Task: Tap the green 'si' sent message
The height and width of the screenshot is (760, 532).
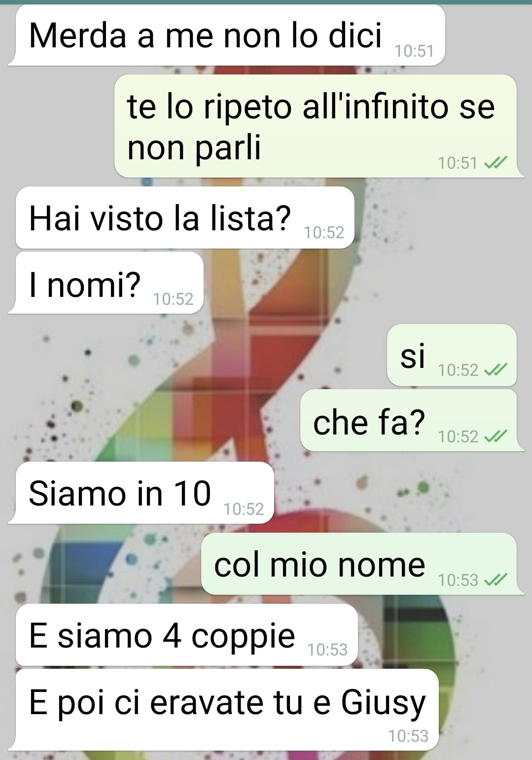Action: [x=452, y=355]
